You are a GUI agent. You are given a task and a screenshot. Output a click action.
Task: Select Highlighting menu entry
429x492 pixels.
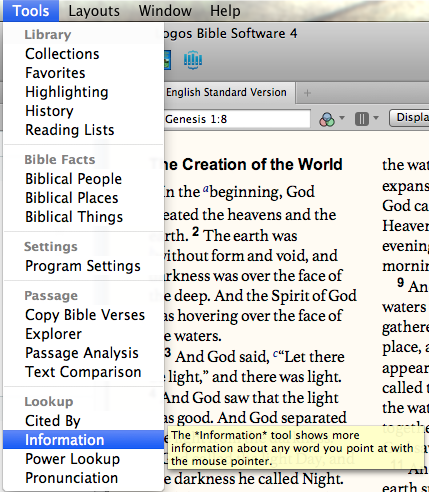(x=83, y=92)
